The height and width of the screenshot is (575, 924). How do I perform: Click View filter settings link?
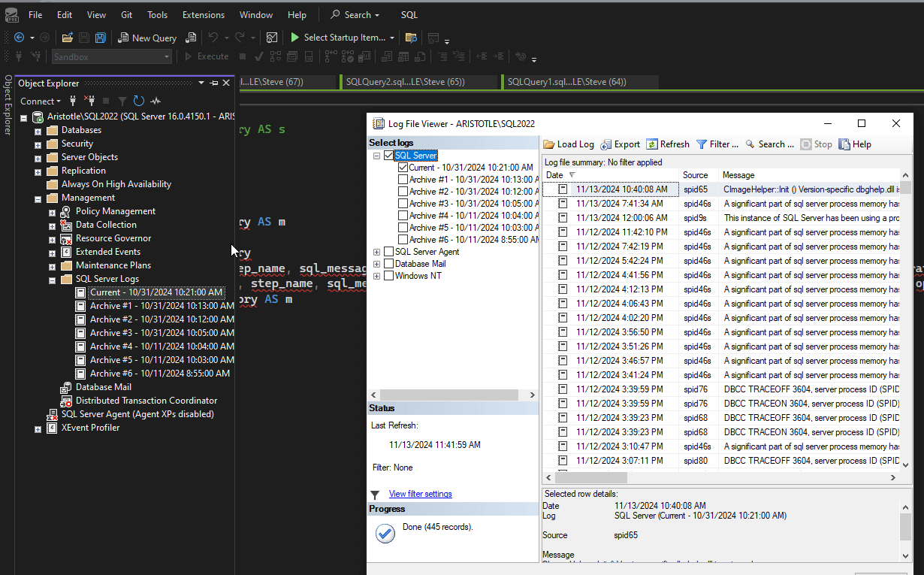coord(420,494)
